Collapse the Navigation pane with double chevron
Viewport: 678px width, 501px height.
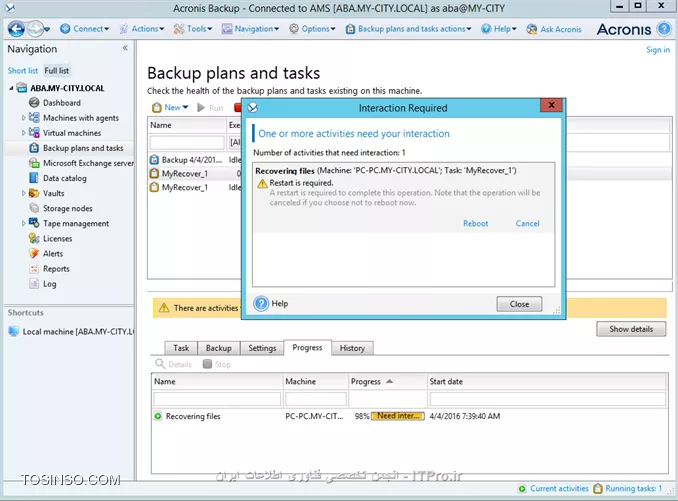pos(125,48)
